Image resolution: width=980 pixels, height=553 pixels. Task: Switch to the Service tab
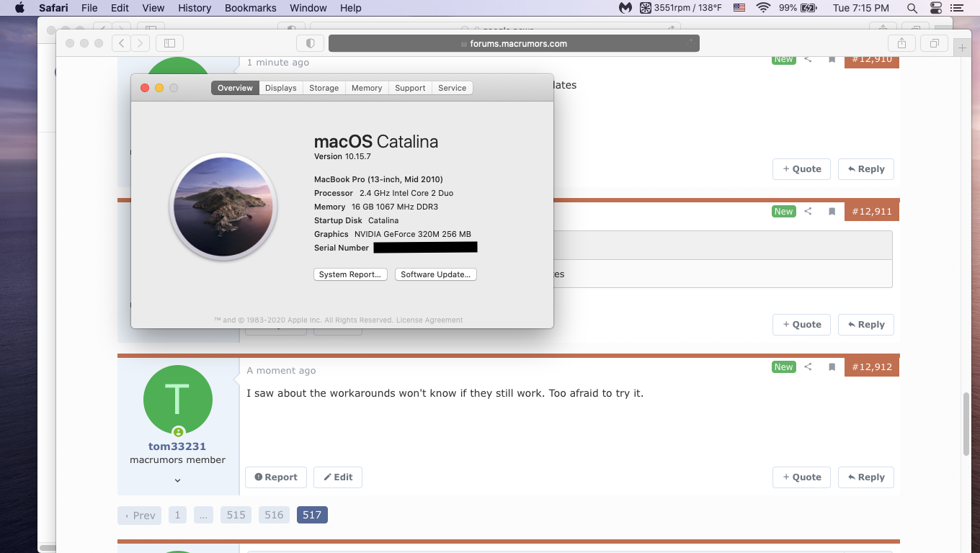tap(452, 88)
